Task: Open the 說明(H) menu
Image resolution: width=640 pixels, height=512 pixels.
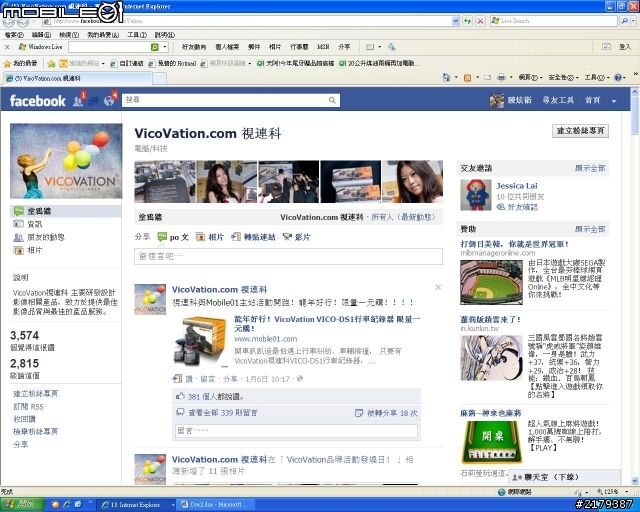Action: (164, 35)
